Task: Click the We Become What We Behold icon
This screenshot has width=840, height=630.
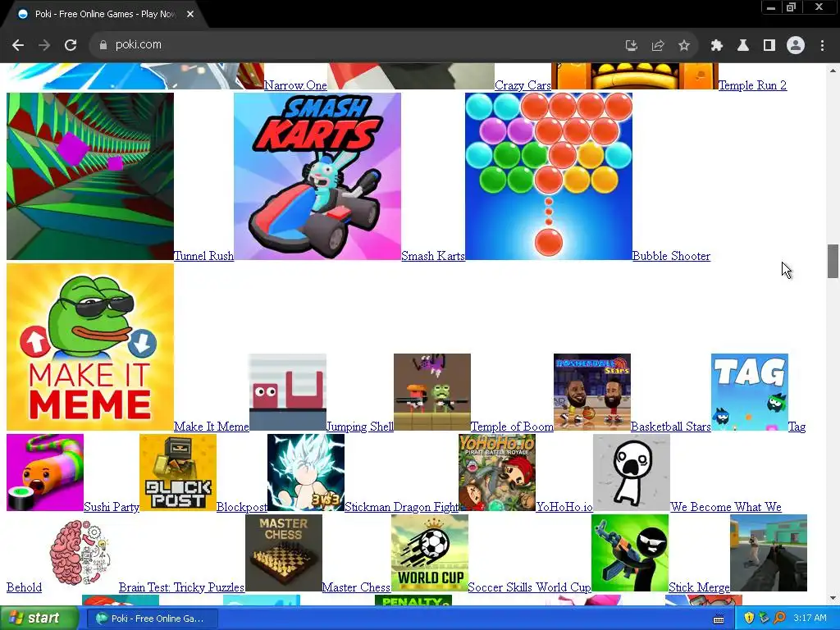Action: pyautogui.click(x=632, y=472)
